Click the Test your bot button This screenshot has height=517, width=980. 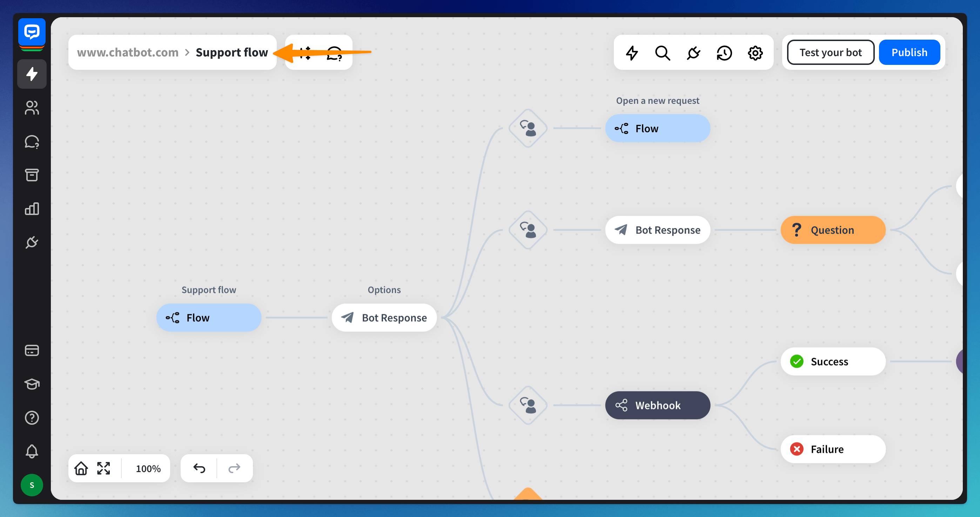pos(830,53)
